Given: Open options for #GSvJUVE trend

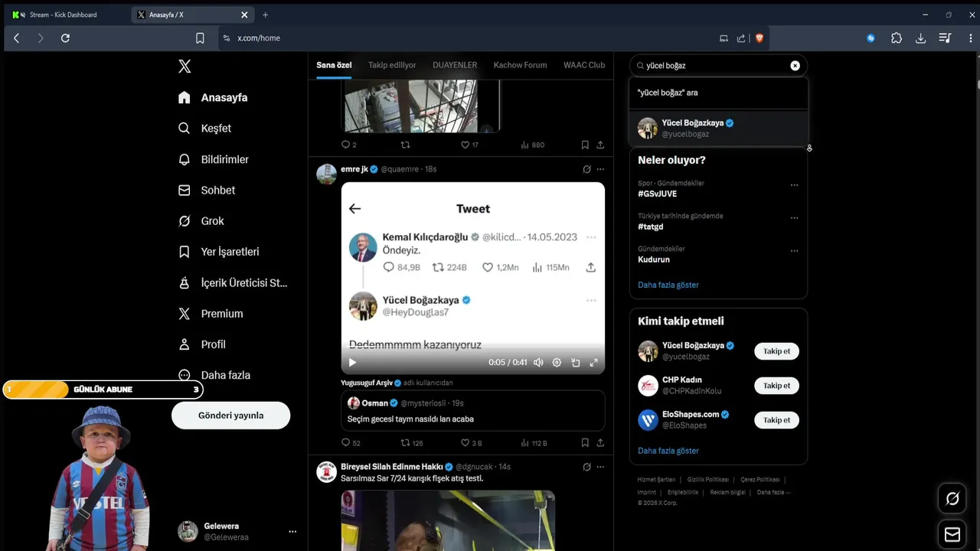Looking at the screenshot, I should click(794, 185).
